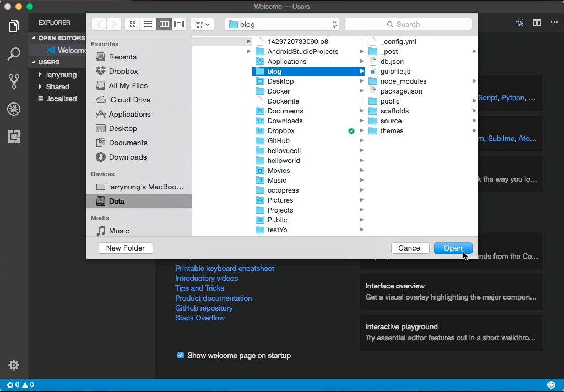This screenshot has width=564, height=392.
Task: Open the Extensions view in activity bar
Action: (14, 137)
